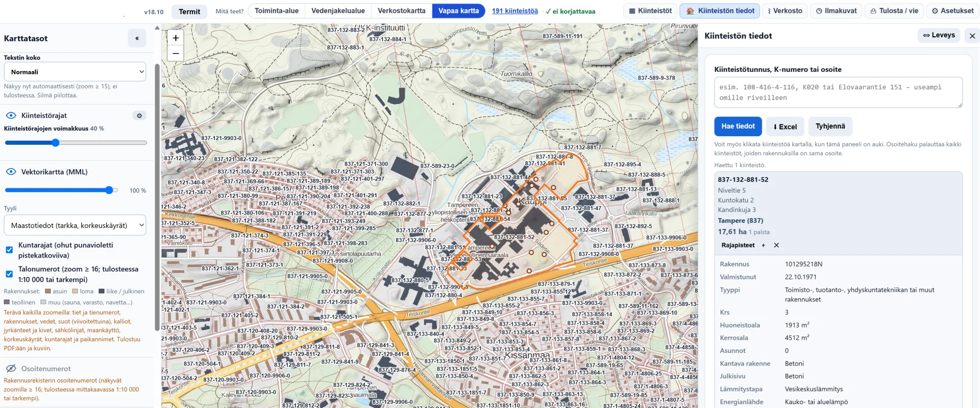Screen dimensions: 980x408
Task: Open Tulosta / vie print options
Action: (x=894, y=11)
